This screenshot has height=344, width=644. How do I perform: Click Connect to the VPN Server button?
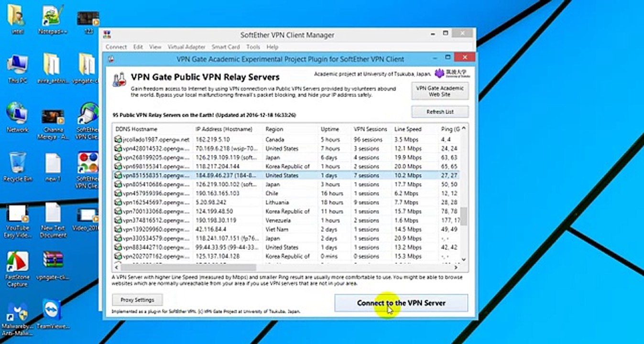(401, 303)
